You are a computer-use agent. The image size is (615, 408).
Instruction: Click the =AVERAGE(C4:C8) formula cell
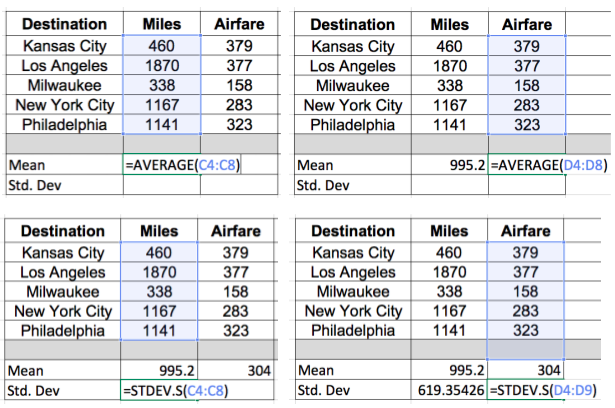(x=184, y=165)
